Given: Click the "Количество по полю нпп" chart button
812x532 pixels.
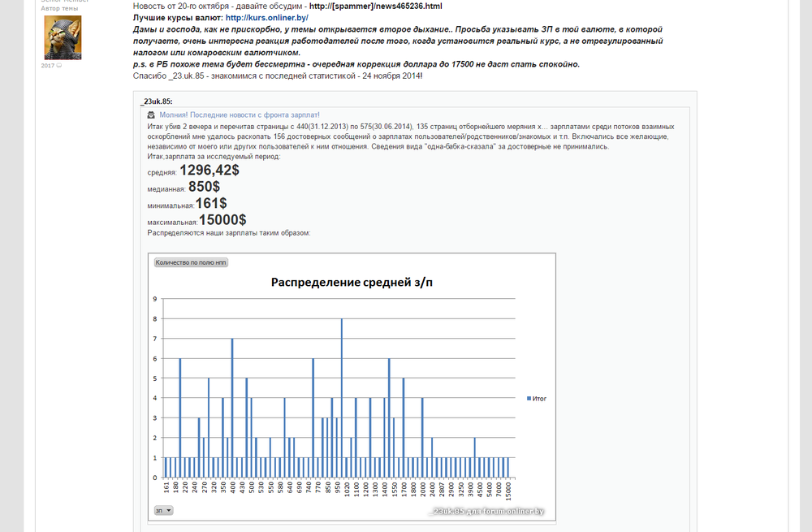Looking at the screenshot, I should (x=191, y=262).
